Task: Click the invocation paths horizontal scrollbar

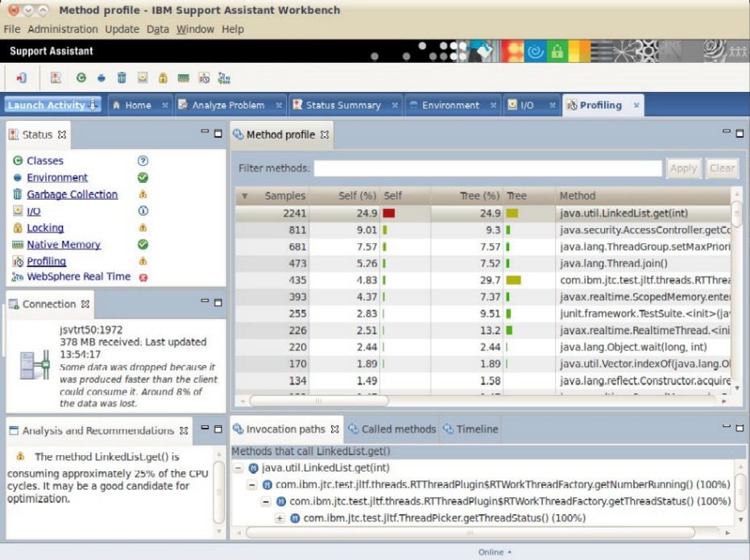Action: (x=470, y=533)
